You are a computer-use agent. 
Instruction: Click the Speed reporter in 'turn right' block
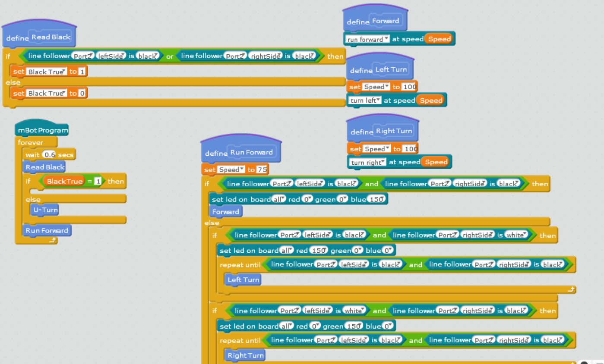436,162
